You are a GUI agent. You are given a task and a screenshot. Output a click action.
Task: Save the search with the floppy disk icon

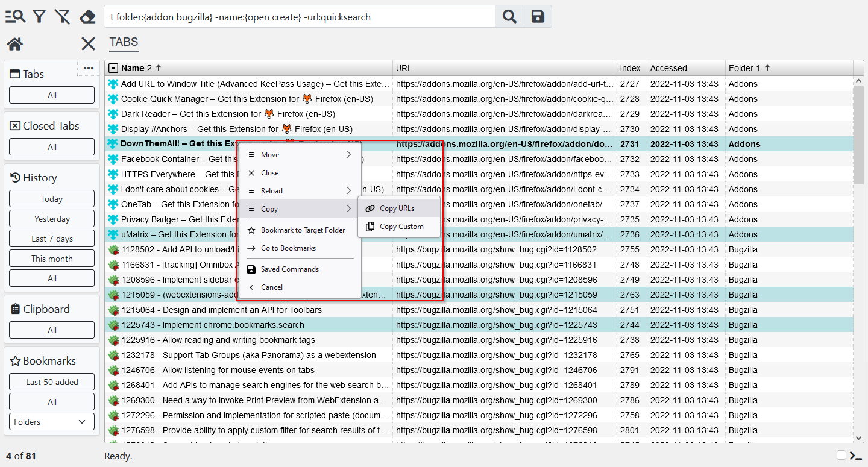[538, 17]
